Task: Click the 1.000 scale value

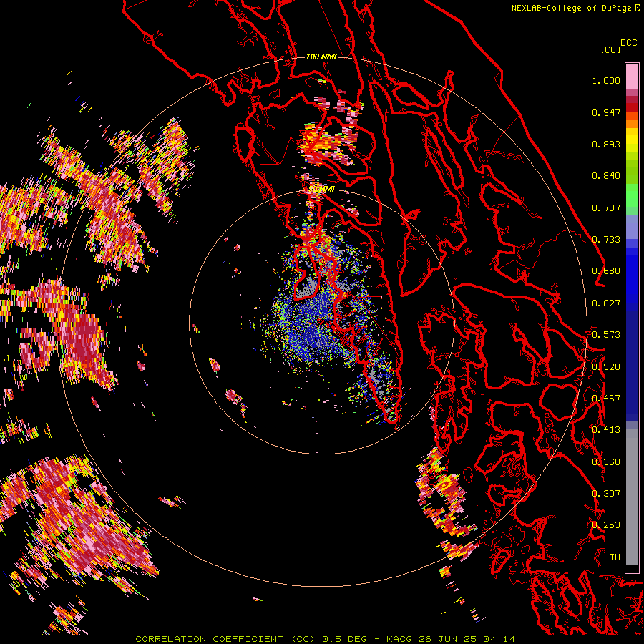Action: tap(606, 80)
